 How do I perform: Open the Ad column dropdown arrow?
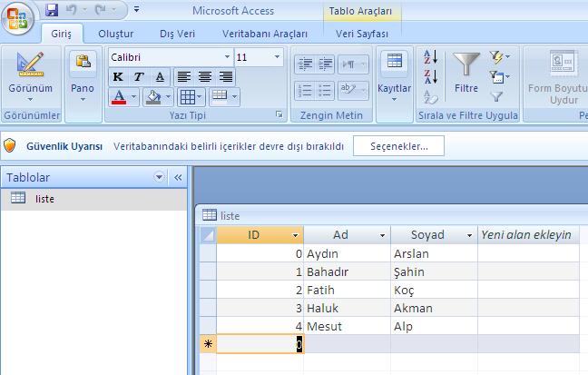pyautogui.click(x=383, y=235)
